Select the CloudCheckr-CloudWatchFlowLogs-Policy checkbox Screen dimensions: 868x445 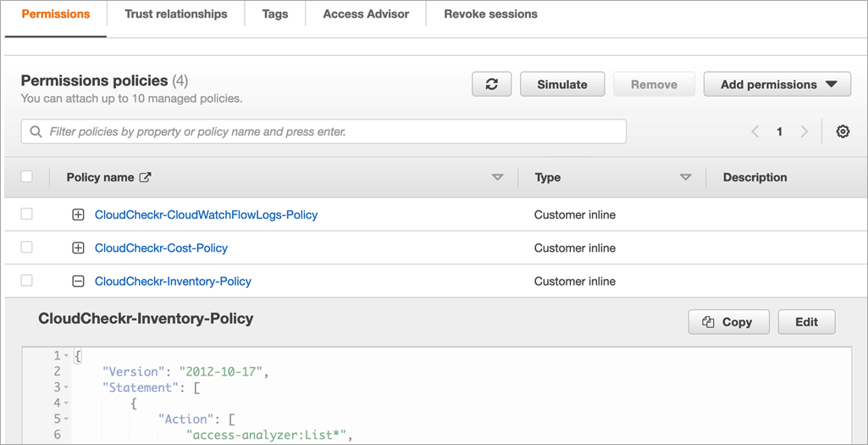(27, 214)
